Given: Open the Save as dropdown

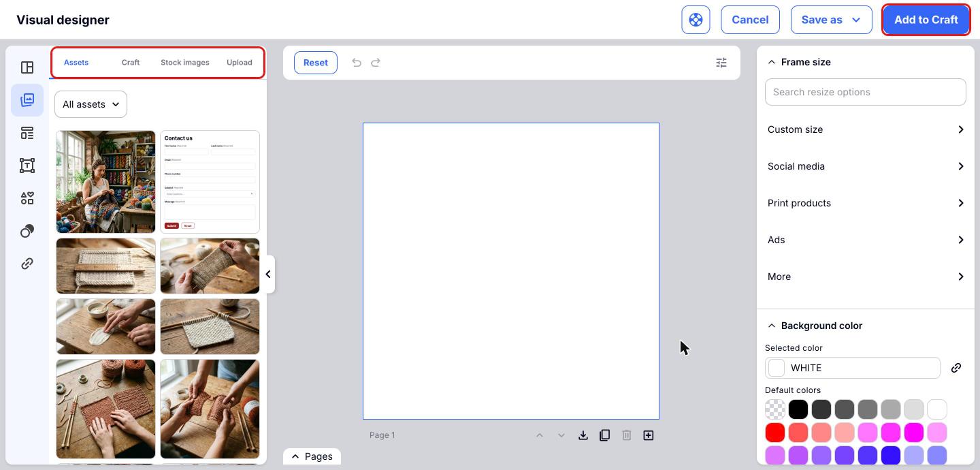Looking at the screenshot, I should 832,20.
